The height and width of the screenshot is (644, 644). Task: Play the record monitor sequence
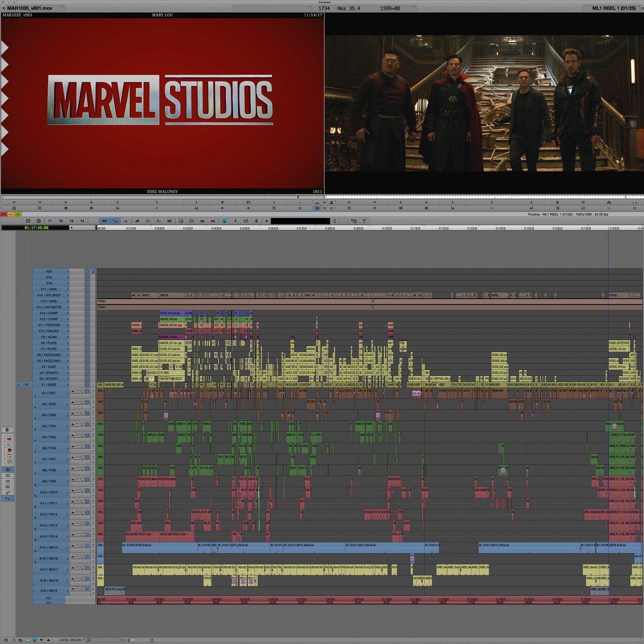coord(492,202)
